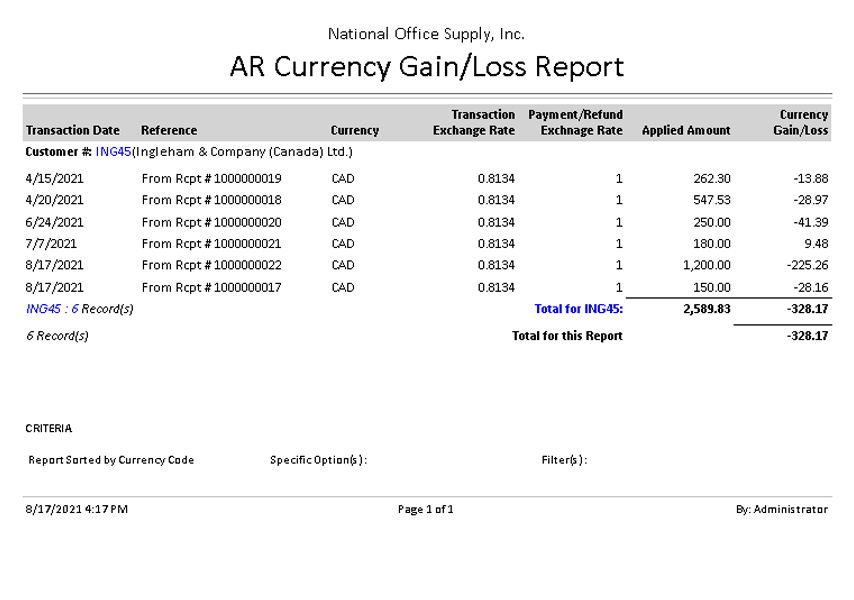This screenshot has width=854, height=600.
Task: Select the 2,589.83 applied amount total
Action: tap(708, 309)
